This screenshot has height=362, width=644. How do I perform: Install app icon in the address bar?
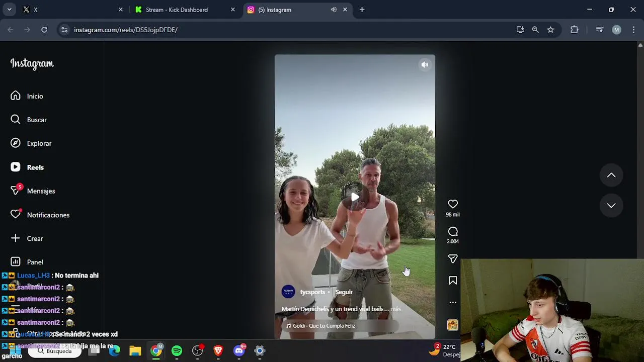(520, 30)
